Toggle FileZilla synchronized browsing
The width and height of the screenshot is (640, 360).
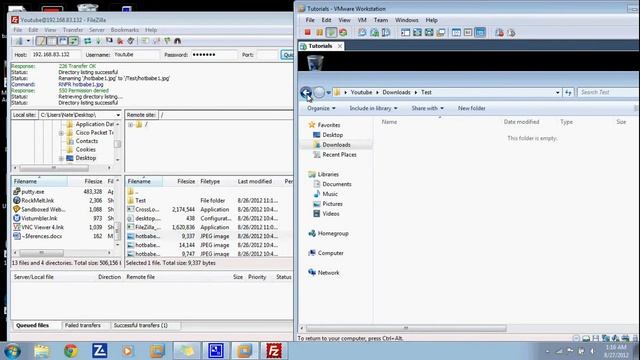coord(167,41)
